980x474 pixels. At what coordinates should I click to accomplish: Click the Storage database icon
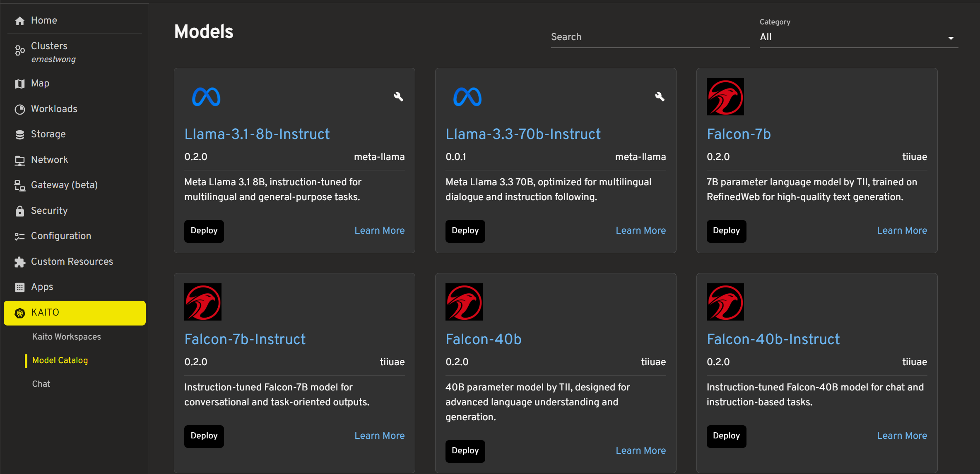tap(19, 134)
